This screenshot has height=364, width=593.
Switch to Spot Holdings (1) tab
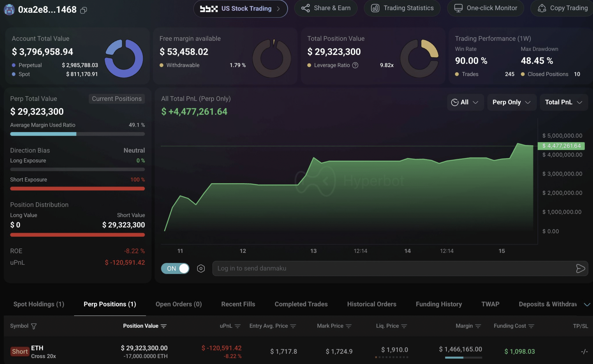39,304
